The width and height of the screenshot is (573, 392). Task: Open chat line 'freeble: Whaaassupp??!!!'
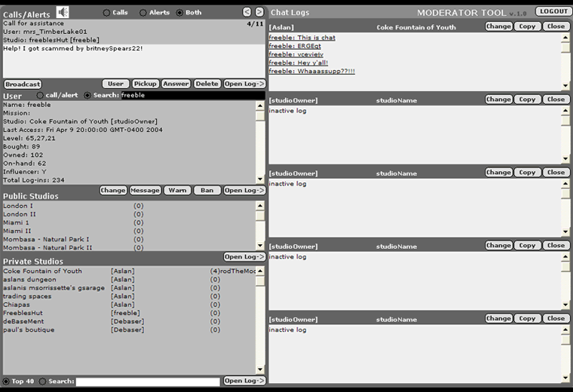click(x=311, y=72)
